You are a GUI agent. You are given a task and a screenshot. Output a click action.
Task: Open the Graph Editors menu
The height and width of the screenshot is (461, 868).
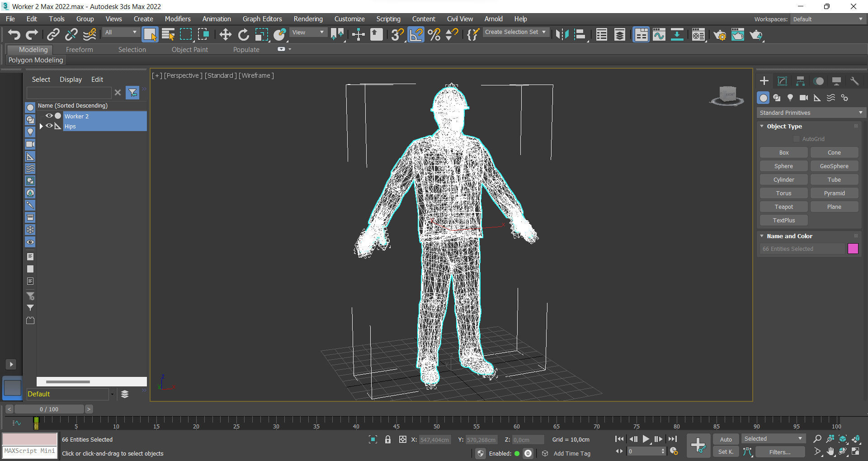(x=262, y=19)
